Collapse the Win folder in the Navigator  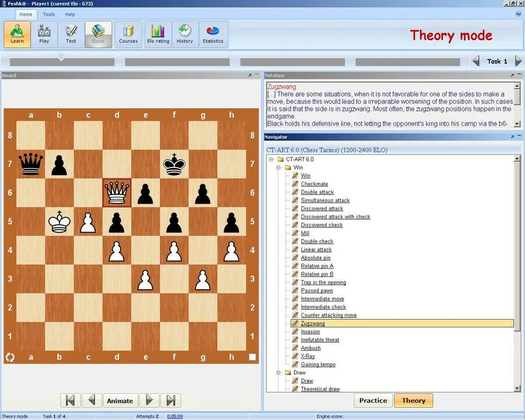point(279,167)
